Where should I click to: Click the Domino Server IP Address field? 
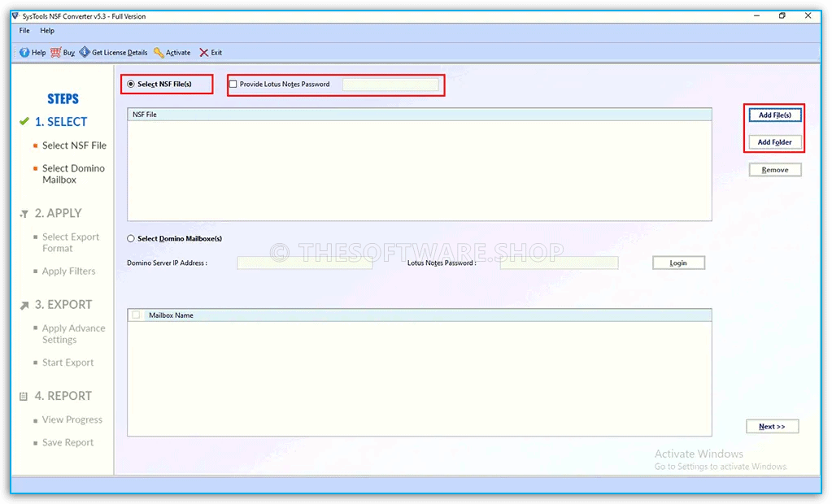click(x=304, y=263)
